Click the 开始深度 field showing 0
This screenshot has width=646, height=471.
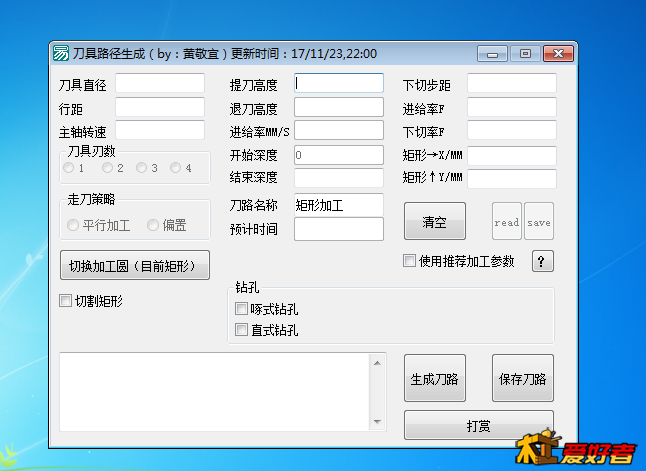[339, 155]
